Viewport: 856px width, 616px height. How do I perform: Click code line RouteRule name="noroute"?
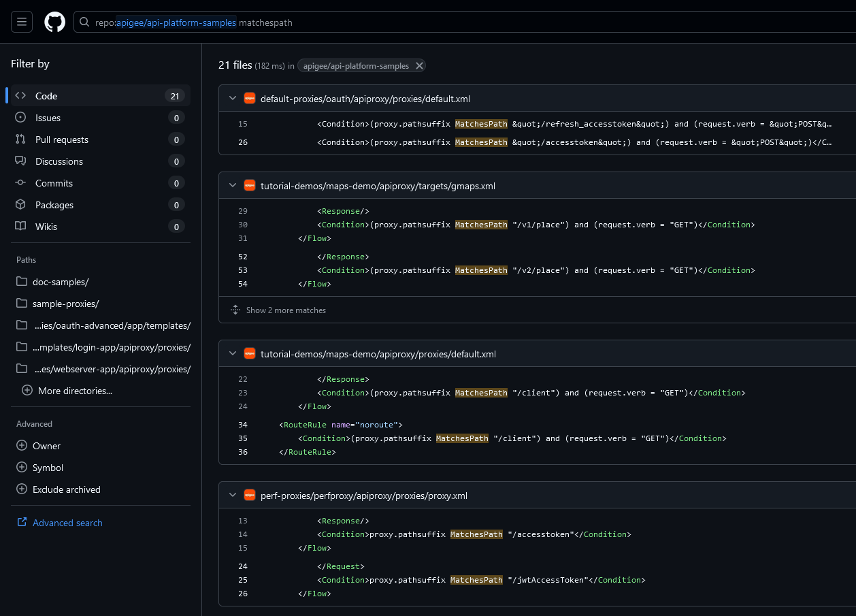point(341,425)
